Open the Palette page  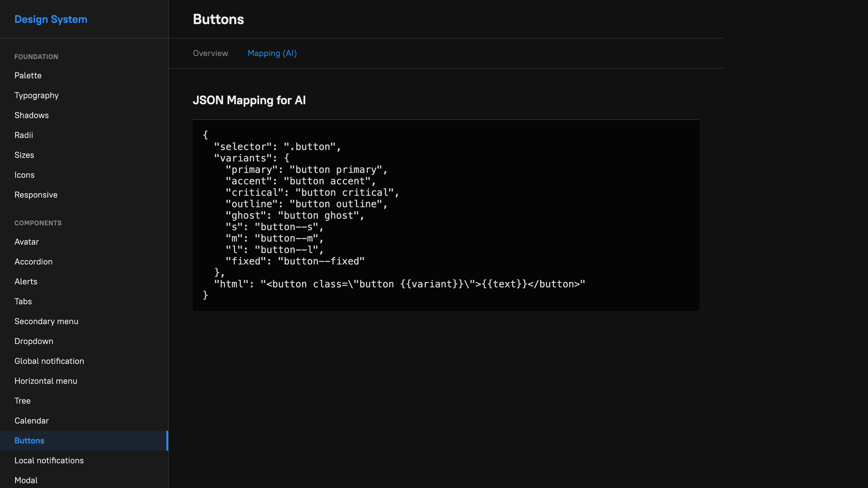click(x=84, y=75)
